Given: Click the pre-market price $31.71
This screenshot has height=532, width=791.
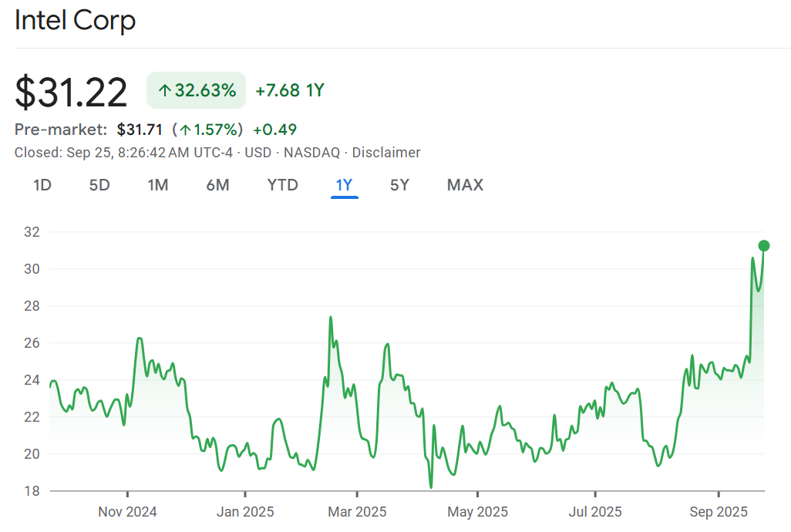Looking at the screenshot, I should pos(140,130).
